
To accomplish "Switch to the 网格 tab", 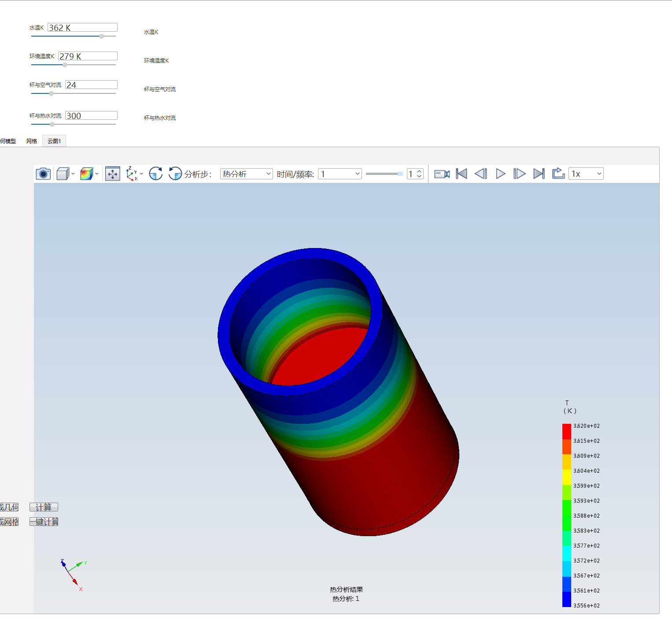I will click(32, 141).
